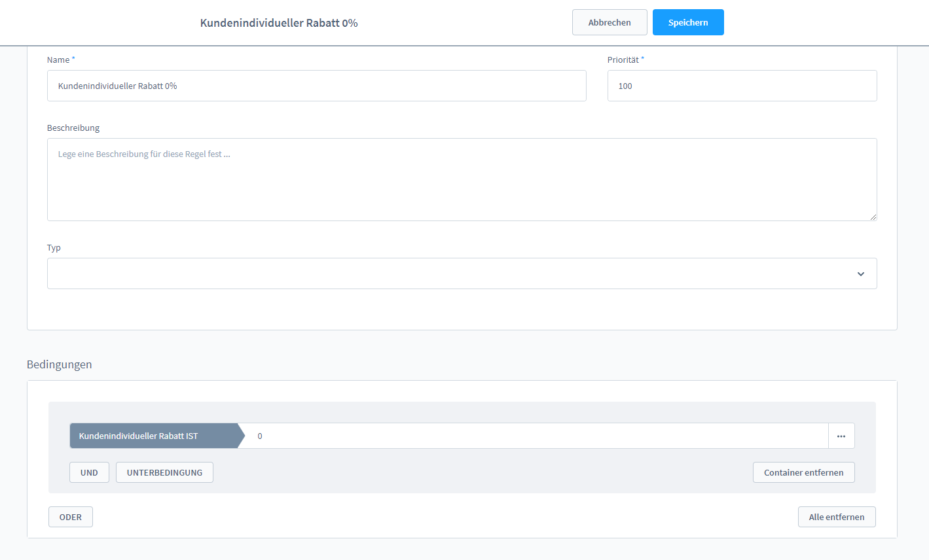Click Speichern to save the rule
The image size is (929, 560).
pyautogui.click(x=687, y=22)
